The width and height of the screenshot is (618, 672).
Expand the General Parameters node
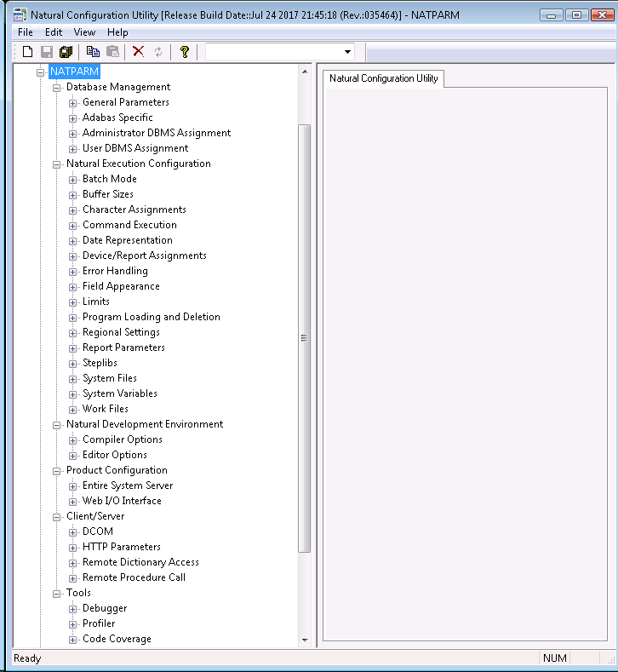(x=73, y=103)
